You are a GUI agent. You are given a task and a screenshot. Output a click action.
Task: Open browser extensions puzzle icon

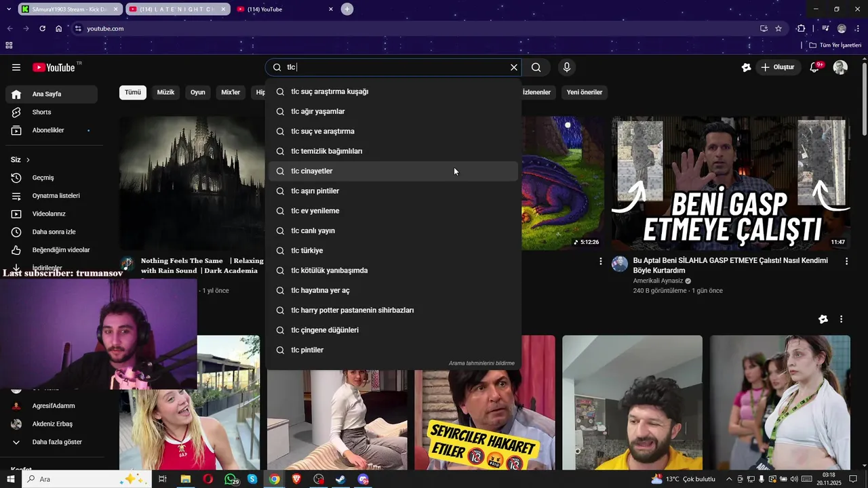[x=801, y=28]
